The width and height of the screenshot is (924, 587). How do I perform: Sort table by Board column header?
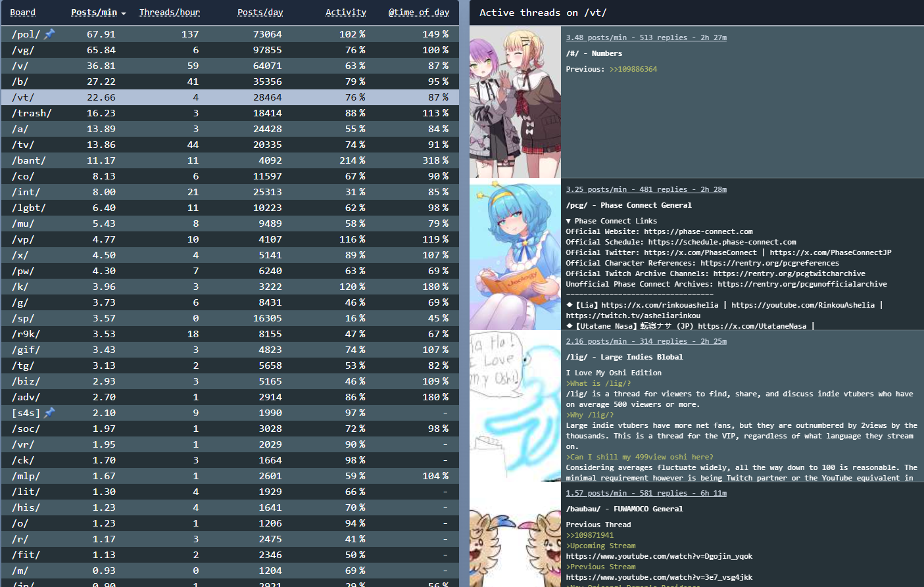click(x=23, y=12)
